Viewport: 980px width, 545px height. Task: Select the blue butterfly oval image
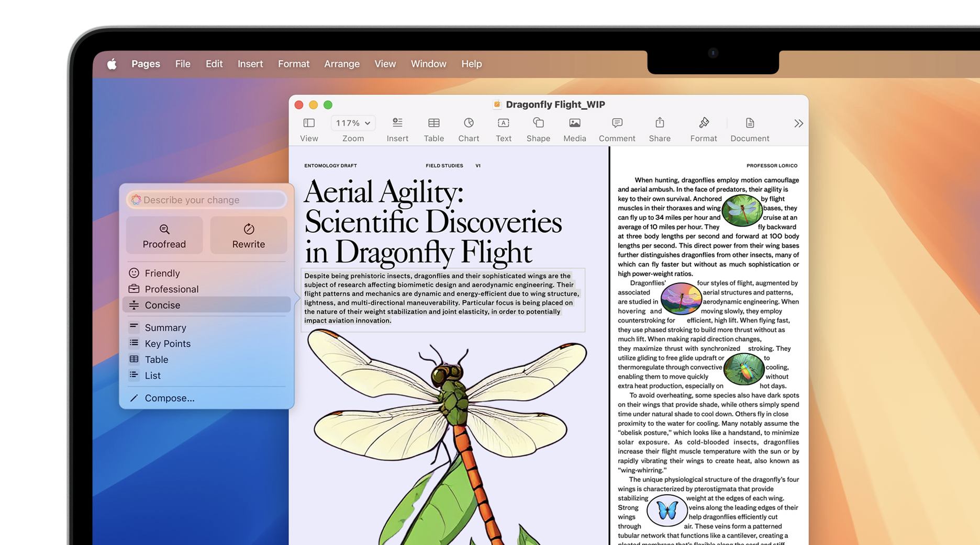[x=666, y=510]
